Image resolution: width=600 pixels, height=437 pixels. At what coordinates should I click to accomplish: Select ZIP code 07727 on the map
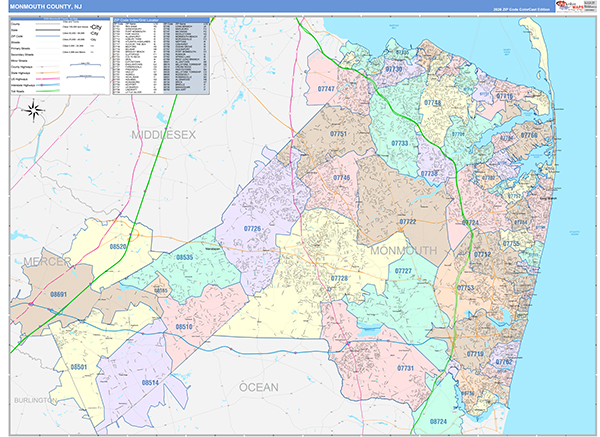[403, 271]
